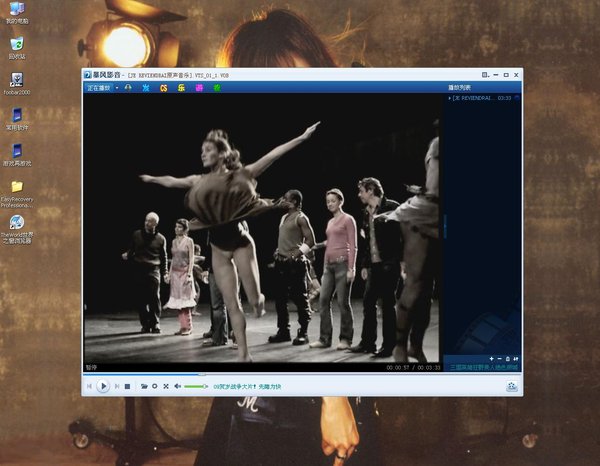
Task: Open the fifth desktop shortcut (games)
Action: (17, 155)
